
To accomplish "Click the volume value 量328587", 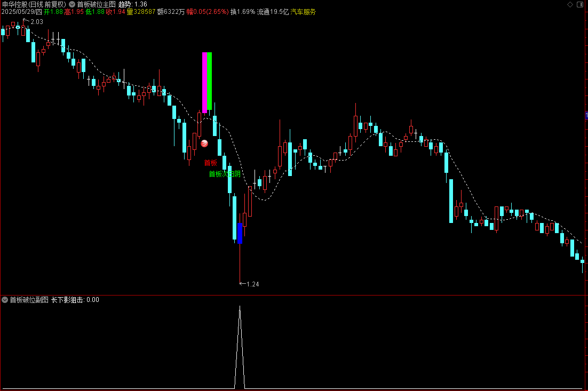I will pos(141,12).
